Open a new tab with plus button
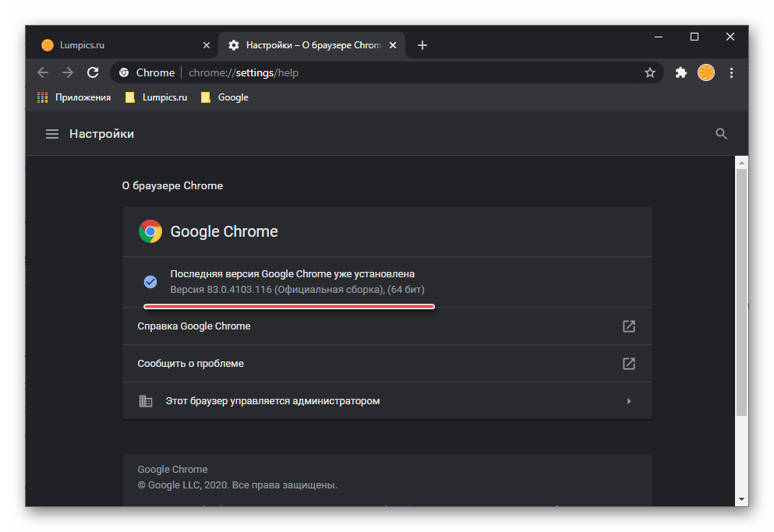This screenshot has width=774, height=532. pyautogui.click(x=422, y=45)
